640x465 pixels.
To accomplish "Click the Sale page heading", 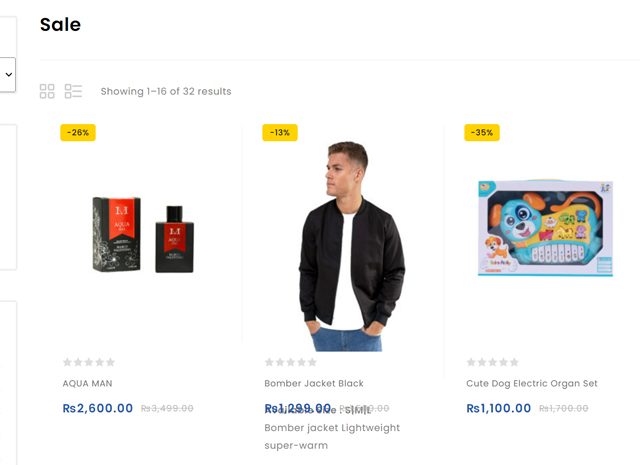I will 60,25.
